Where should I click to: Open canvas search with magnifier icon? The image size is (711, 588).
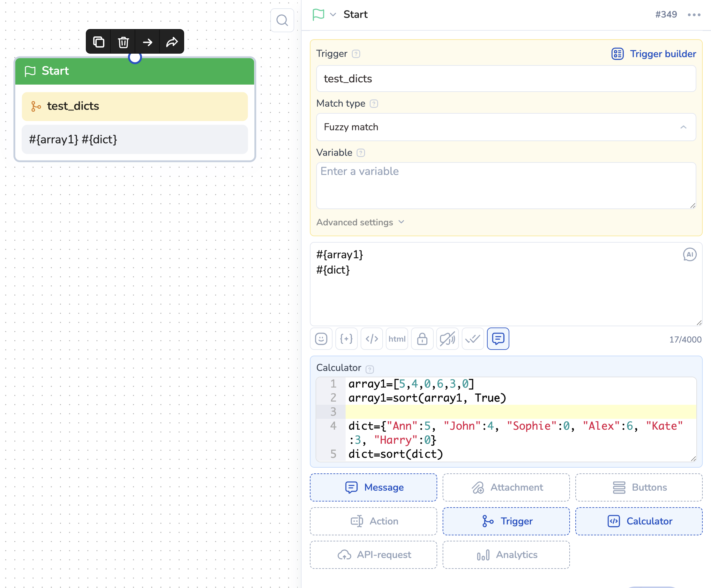click(x=282, y=20)
